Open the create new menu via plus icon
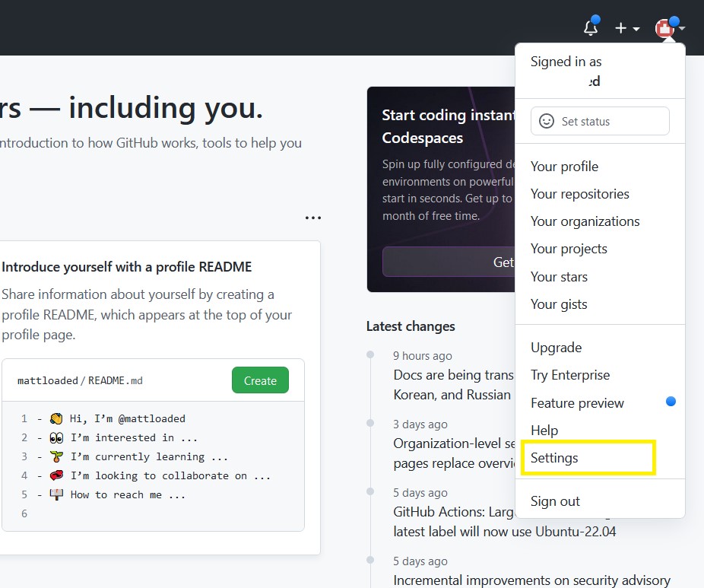Screen dimensions: 704x588 [620, 27]
